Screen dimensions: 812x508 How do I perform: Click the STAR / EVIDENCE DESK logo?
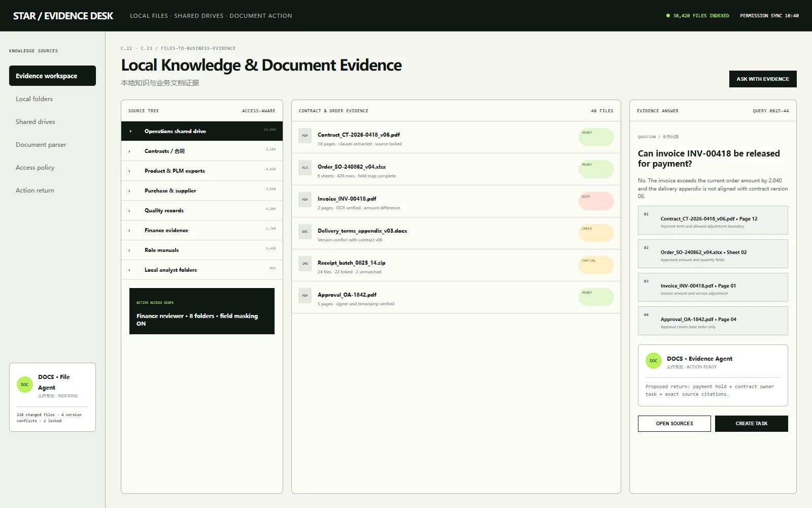pyautogui.click(x=63, y=16)
